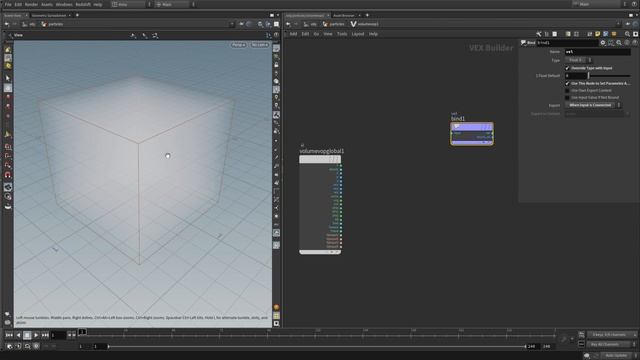The width and height of the screenshot is (640, 360).
Task: Open the File menu
Action: pos(8,4)
